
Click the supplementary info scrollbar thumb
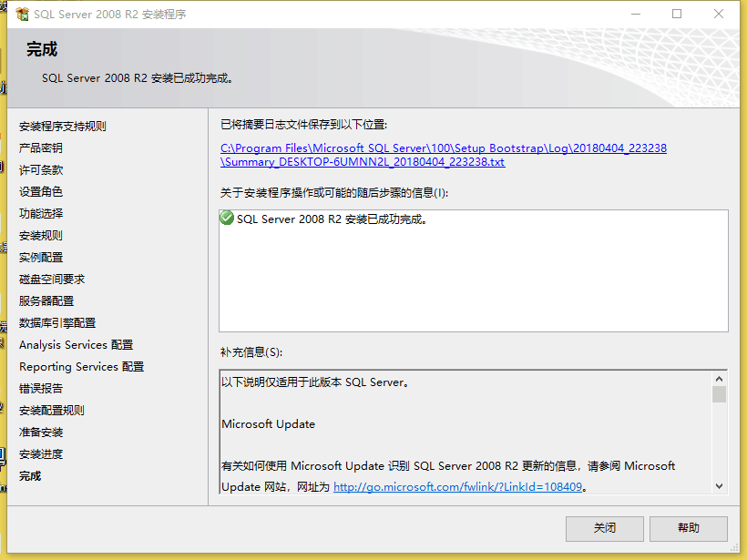coord(719,394)
